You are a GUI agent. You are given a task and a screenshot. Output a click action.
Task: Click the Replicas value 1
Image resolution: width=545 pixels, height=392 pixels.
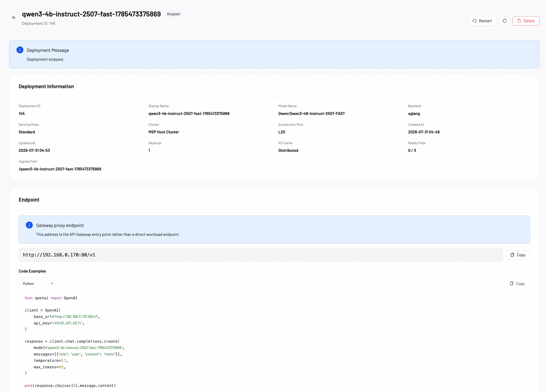click(x=149, y=150)
